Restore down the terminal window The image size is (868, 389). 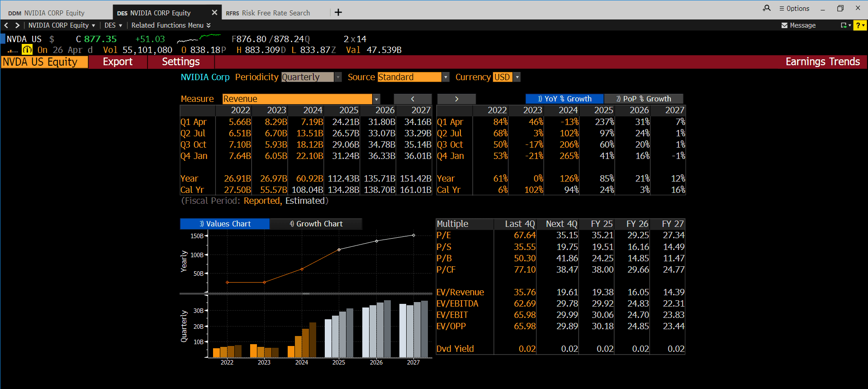pyautogui.click(x=840, y=8)
